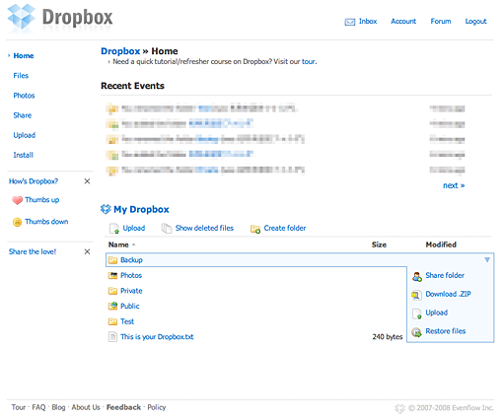Click the Download .ZIP icon
The height and width of the screenshot is (420, 504).
(416, 295)
